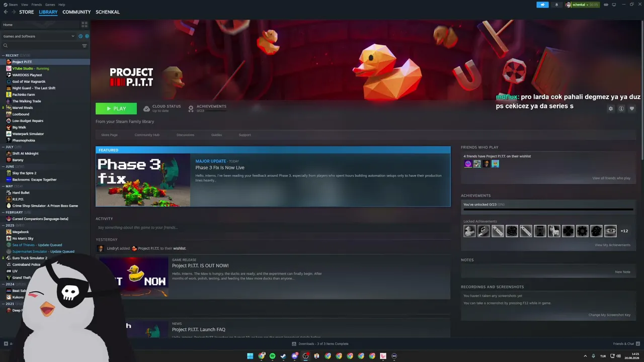Open the Friends & Chat panel
The width and height of the screenshot is (644, 362).
coord(626,344)
